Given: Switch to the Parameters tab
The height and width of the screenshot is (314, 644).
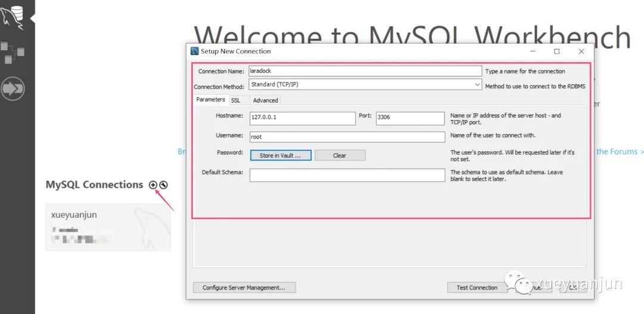Looking at the screenshot, I should 210,100.
